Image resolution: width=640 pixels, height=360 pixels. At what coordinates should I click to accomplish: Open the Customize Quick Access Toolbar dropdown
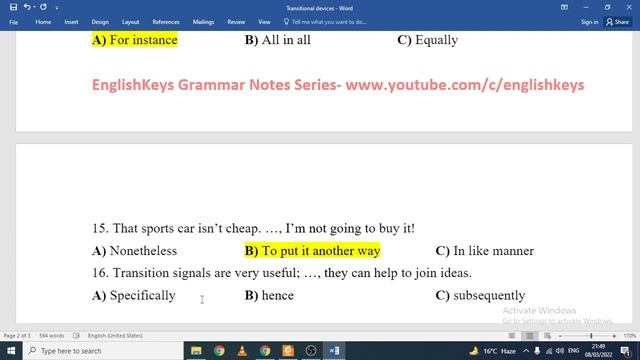pyautogui.click(x=57, y=7)
